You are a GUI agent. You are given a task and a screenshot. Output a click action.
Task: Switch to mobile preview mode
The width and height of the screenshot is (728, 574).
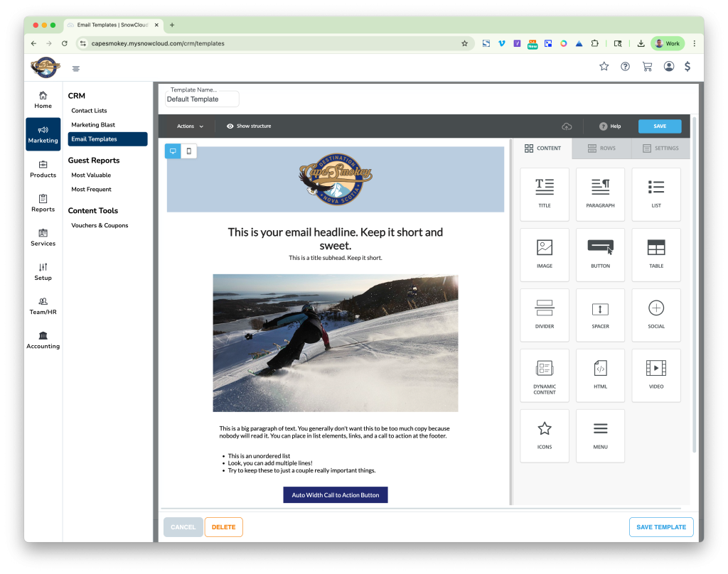[x=188, y=151]
